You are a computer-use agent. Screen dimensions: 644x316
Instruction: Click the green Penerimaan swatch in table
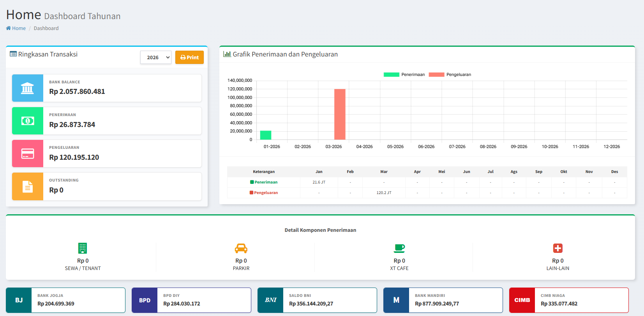[252, 182]
